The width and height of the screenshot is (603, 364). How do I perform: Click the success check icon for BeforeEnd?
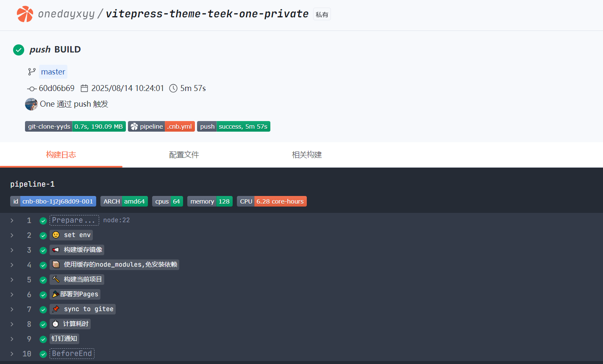click(43, 354)
